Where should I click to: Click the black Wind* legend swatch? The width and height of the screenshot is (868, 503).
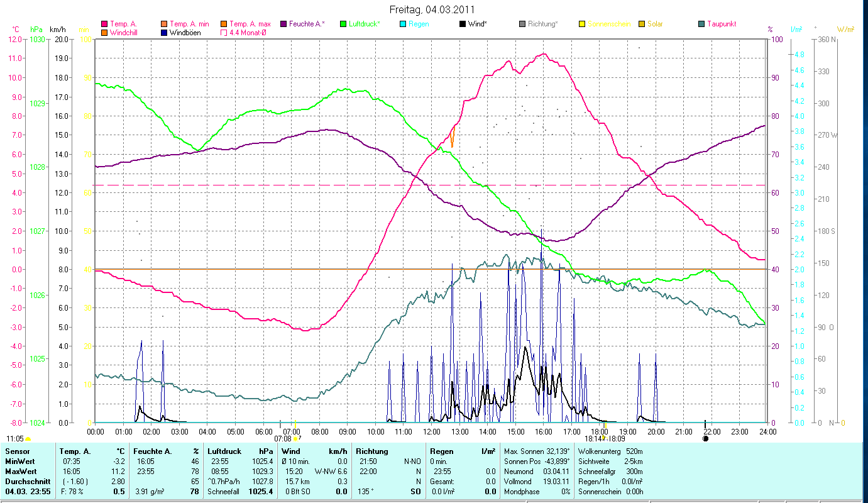tap(463, 24)
